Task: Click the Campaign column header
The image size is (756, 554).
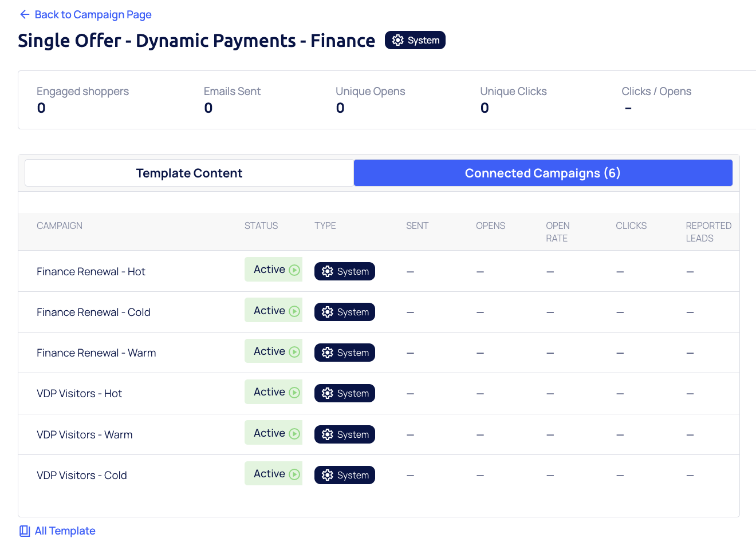Action: pos(60,225)
